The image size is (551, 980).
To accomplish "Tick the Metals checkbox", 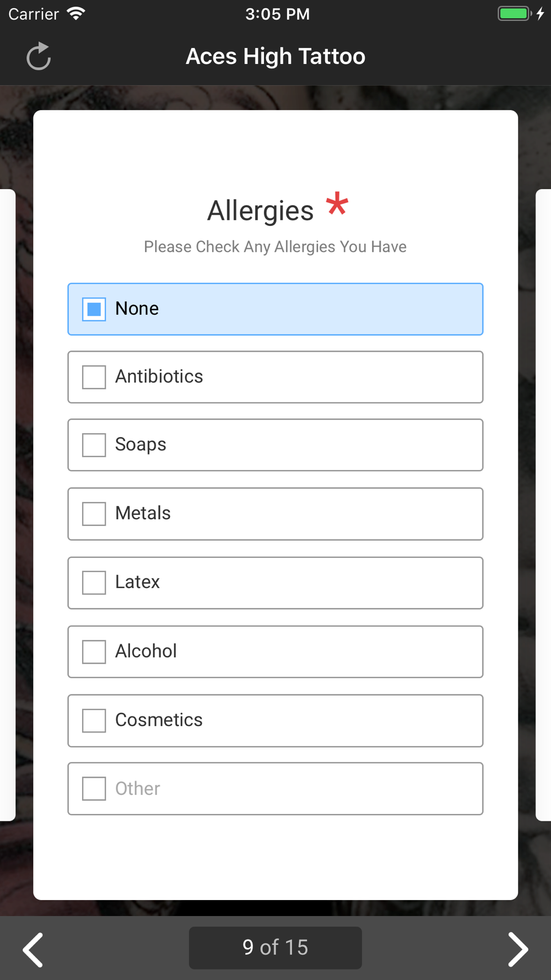I will pos(94,514).
